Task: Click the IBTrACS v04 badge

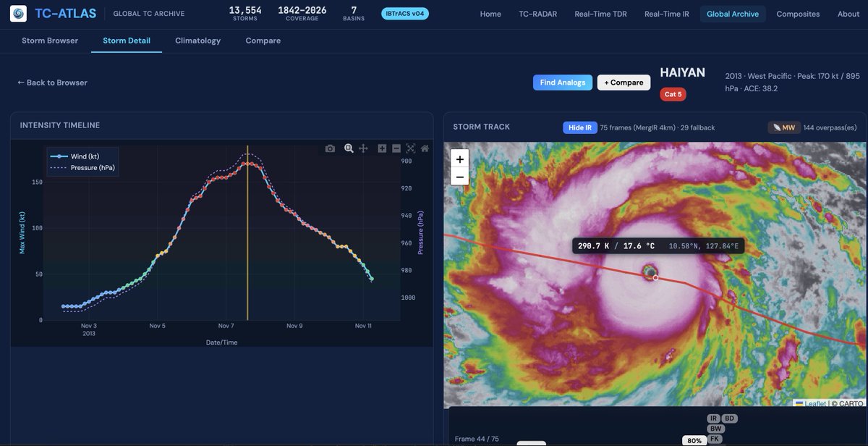Action: (405, 14)
